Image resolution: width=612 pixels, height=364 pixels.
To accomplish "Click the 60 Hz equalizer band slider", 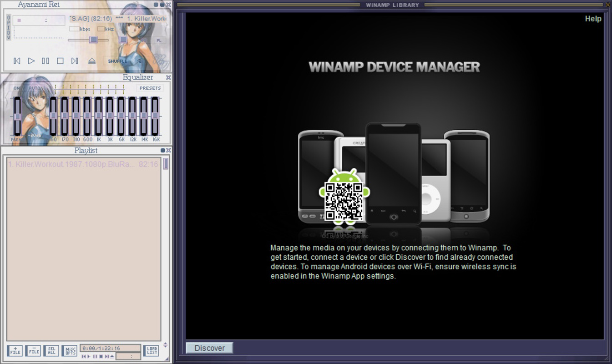I will tap(53, 116).
